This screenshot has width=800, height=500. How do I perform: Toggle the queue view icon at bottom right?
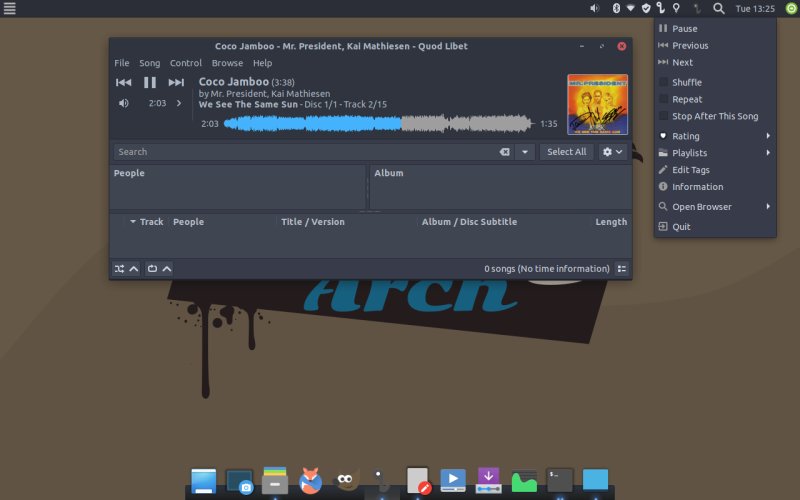pos(621,268)
